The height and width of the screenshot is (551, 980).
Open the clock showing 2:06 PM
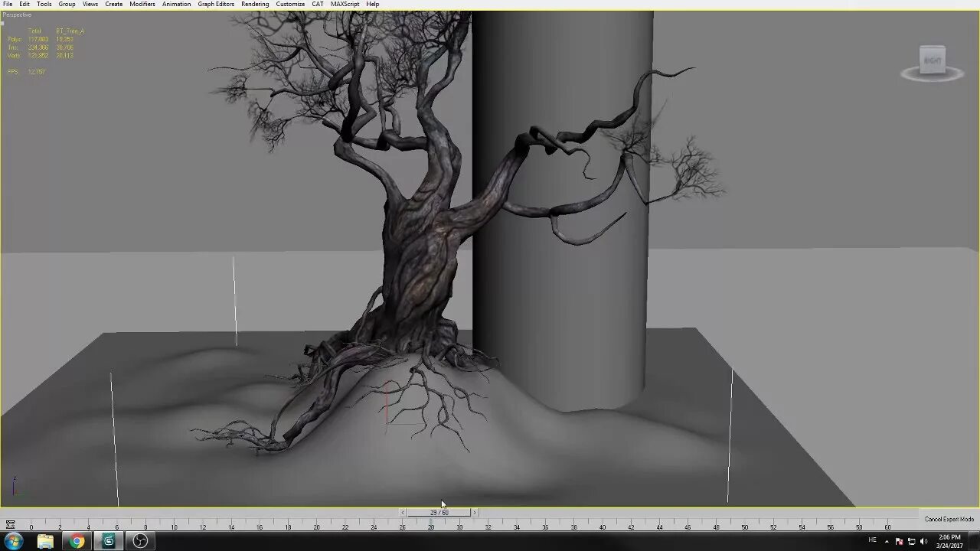(949, 541)
